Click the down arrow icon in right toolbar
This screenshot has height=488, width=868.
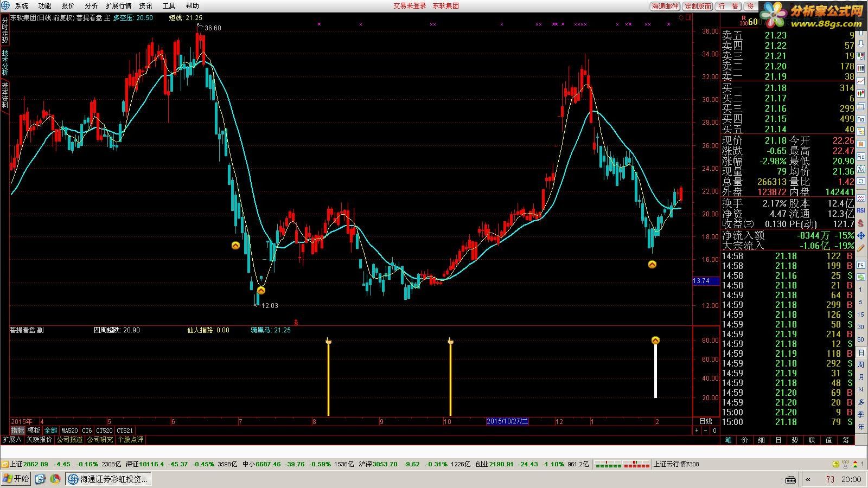point(861,44)
